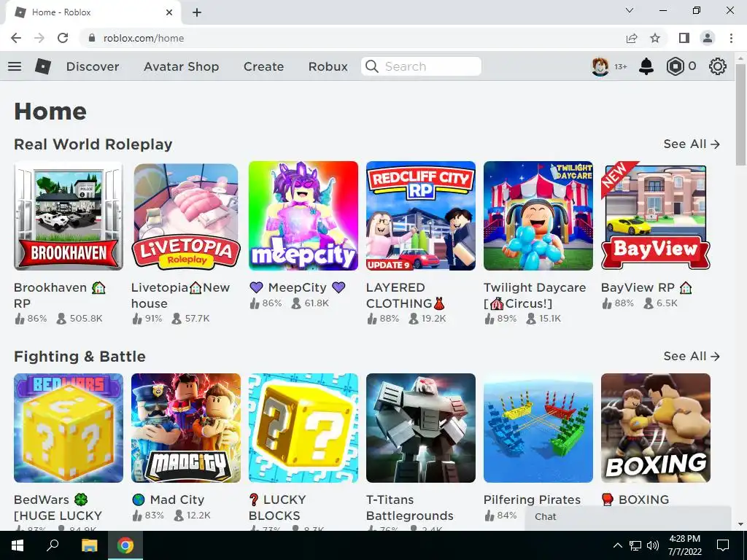747x560 pixels.
Task: Share this page via share icon
Action: [632, 38]
